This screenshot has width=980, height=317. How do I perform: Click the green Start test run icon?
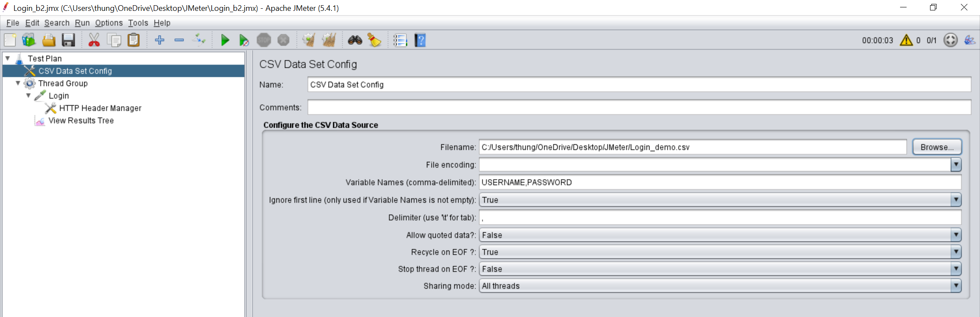coord(225,40)
